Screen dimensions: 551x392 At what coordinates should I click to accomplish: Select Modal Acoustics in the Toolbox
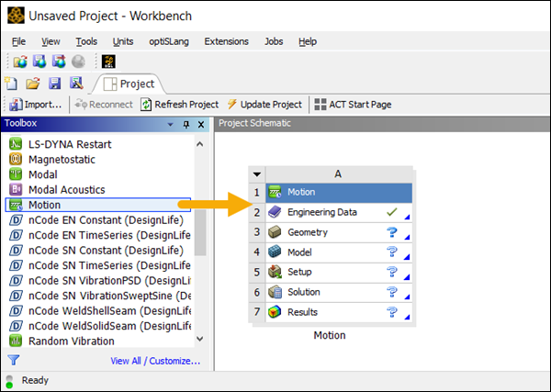point(66,190)
